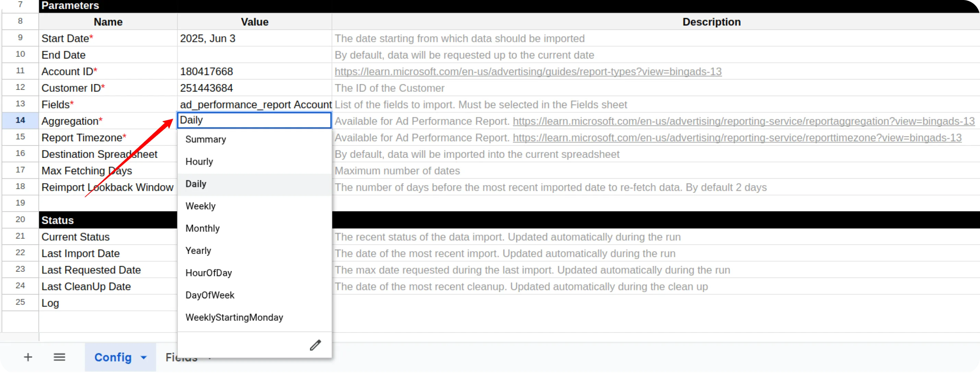This screenshot has height=374, width=980.
Task: Select Yearly in the aggregation list
Action: [198, 250]
